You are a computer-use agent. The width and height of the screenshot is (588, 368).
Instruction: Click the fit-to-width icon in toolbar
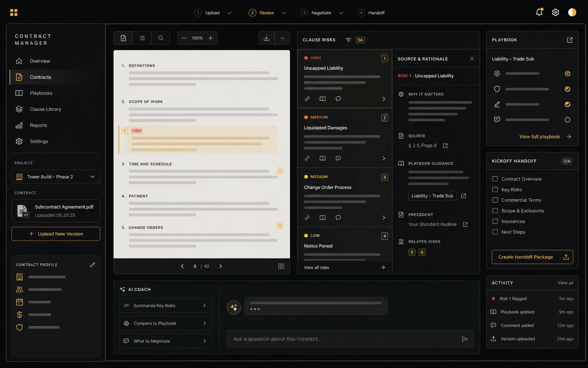click(x=283, y=38)
